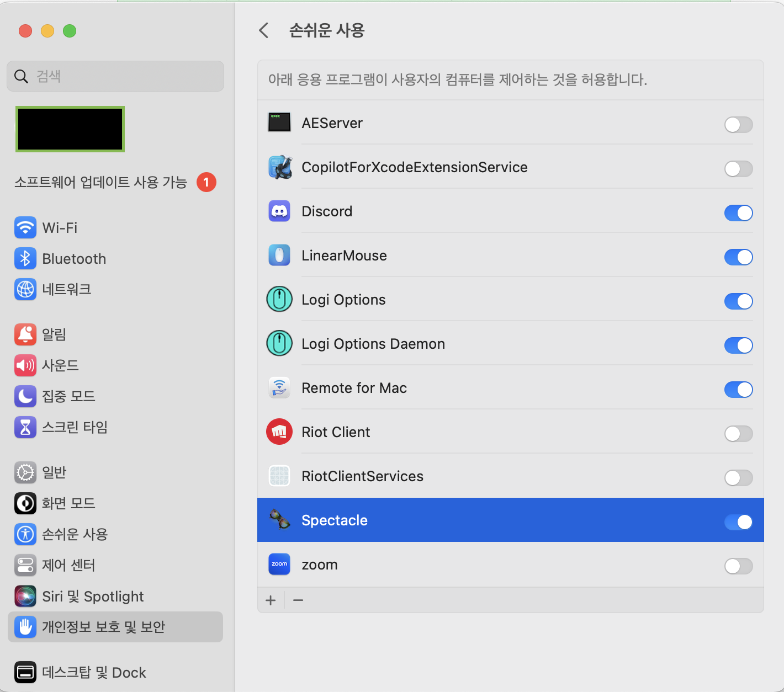Click the 네트워크 globe icon

coord(25,289)
